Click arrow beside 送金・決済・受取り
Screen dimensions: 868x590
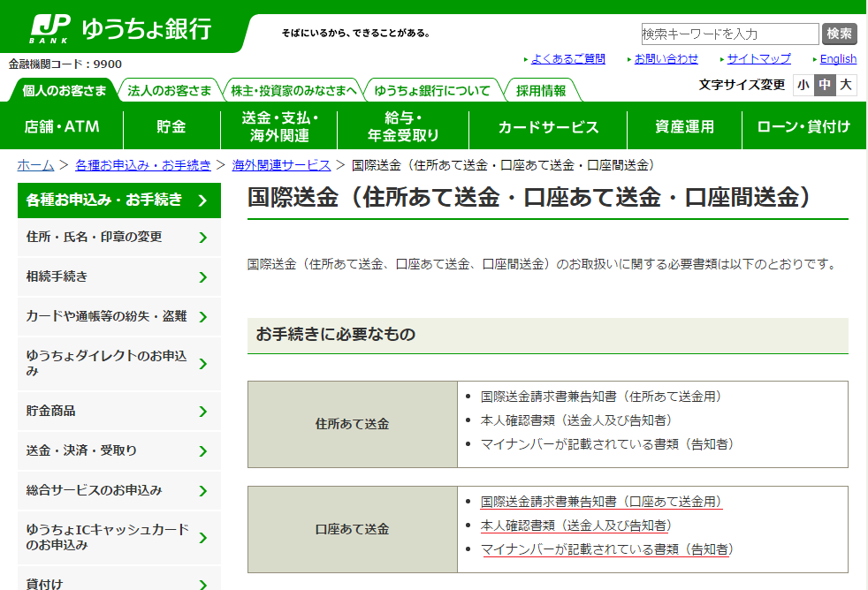coord(203,451)
